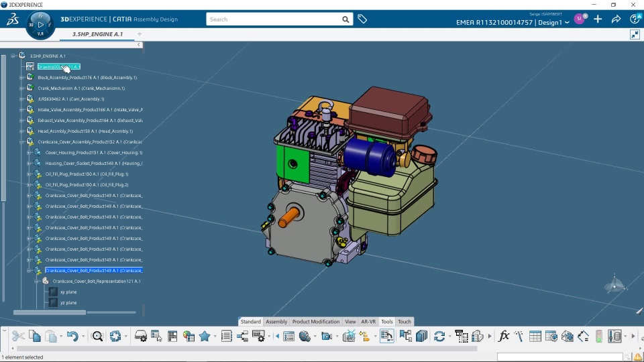Click the compass play button

coord(40,24)
